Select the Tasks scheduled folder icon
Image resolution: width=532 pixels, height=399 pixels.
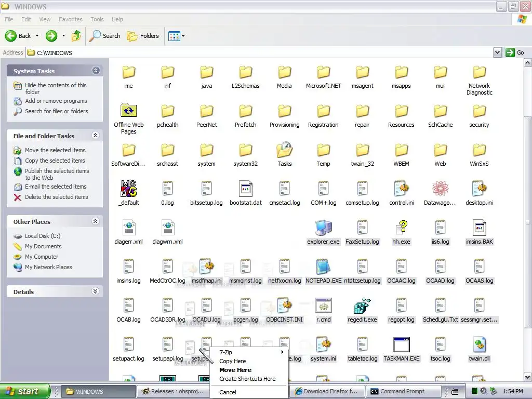click(284, 150)
